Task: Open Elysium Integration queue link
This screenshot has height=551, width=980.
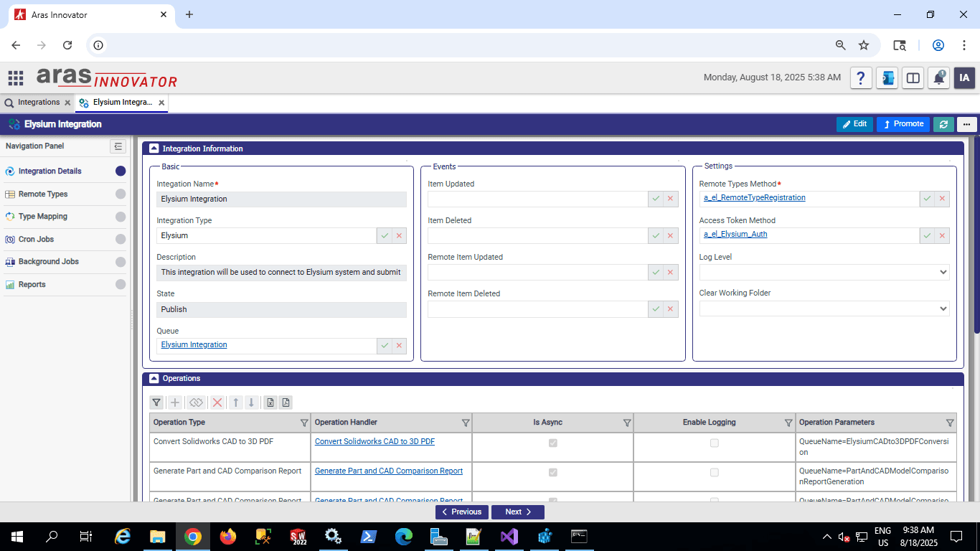Action: (194, 345)
